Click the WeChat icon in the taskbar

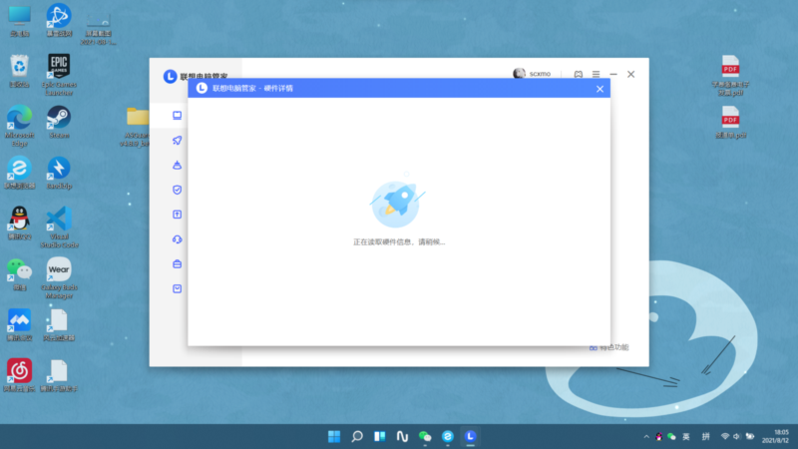point(425,437)
